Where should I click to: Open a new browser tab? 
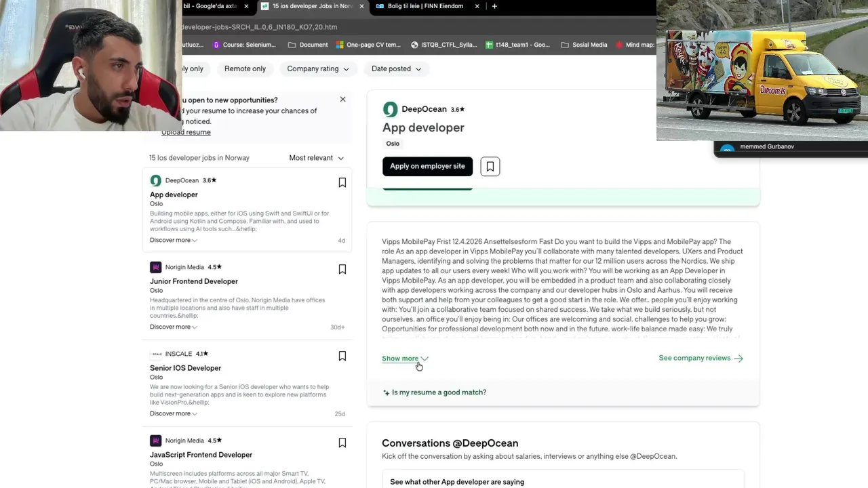494,6
